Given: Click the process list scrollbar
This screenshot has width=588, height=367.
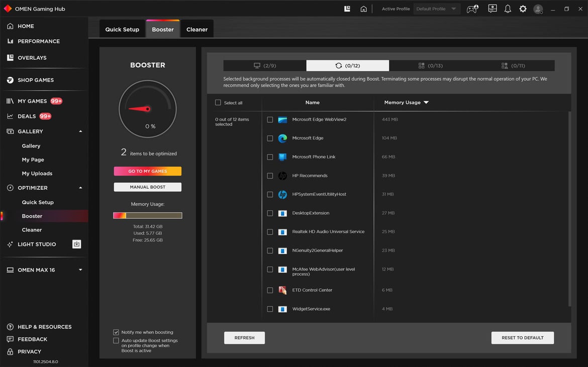Looking at the screenshot, I should click(569, 209).
